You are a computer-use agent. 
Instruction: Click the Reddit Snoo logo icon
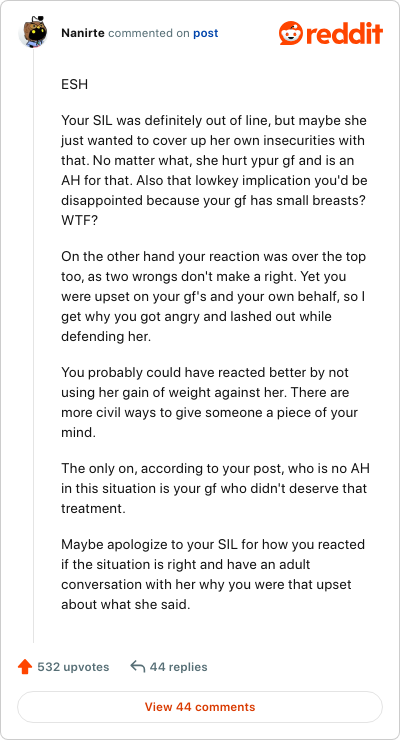click(x=291, y=33)
